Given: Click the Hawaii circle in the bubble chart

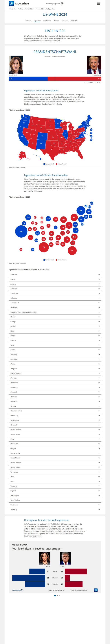Looking at the screenshot, I should [32, 249].
